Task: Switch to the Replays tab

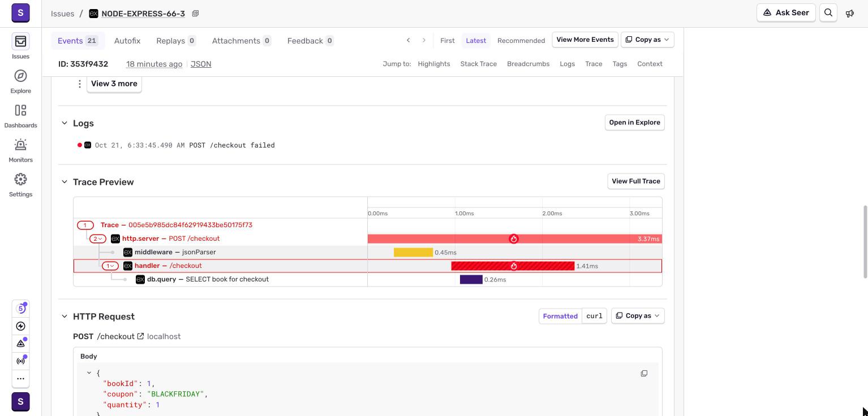Action: [x=176, y=41]
